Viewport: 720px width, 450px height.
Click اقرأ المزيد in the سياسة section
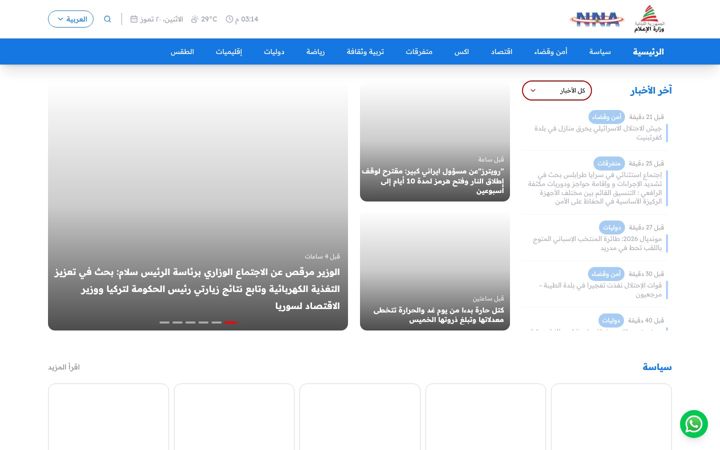[x=64, y=367]
